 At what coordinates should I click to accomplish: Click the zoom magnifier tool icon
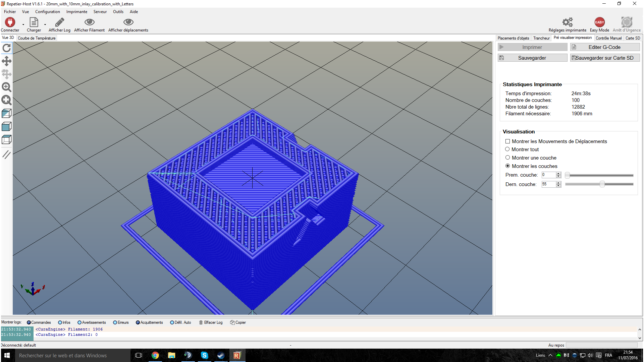pyautogui.click(x=6, y=87)
